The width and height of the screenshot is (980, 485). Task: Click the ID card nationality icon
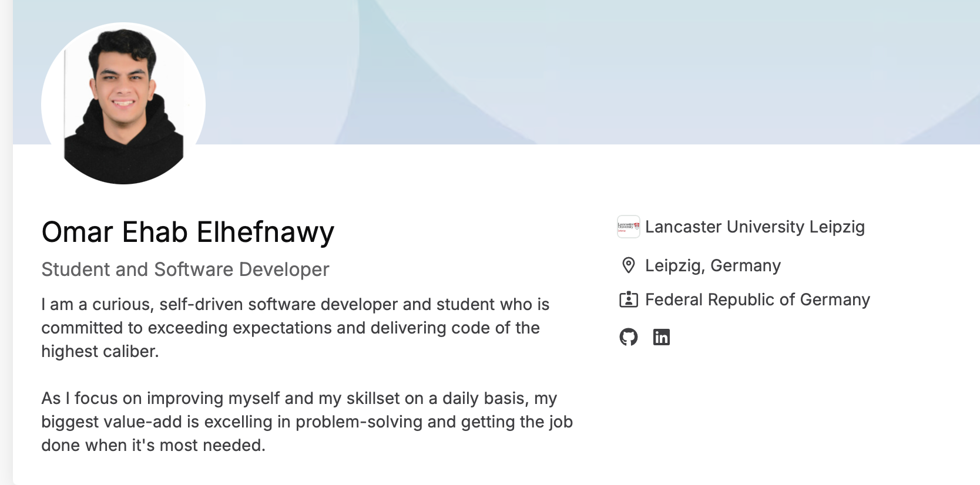tap(628, 299)
